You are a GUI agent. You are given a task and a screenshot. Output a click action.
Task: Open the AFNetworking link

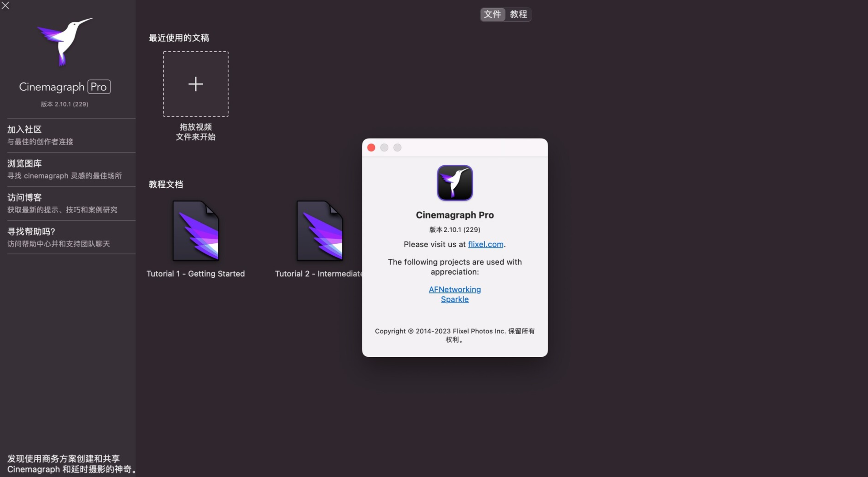tap(455, 289)
